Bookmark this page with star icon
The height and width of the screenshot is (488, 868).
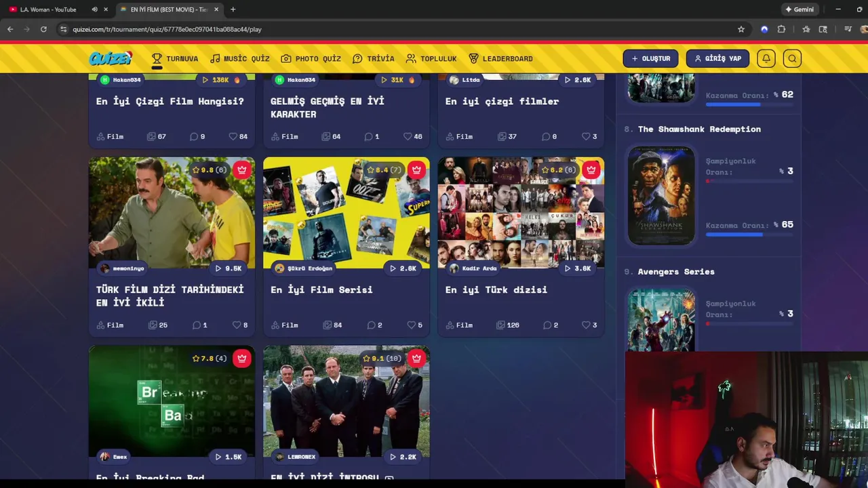point(741,29)
